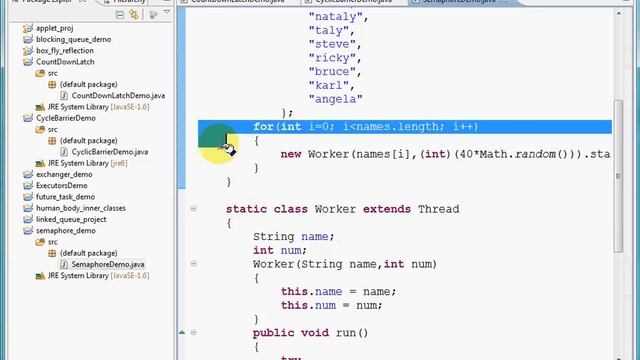The width and height of the screenshot is (640, 360).
Task: Click the int num; declaration
Action: (x=280, y=250)
